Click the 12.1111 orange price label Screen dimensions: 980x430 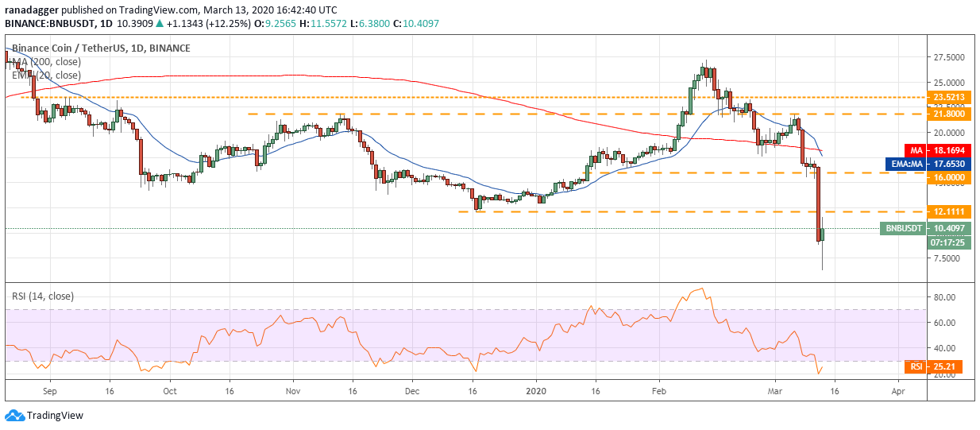(x=949, y=211)
